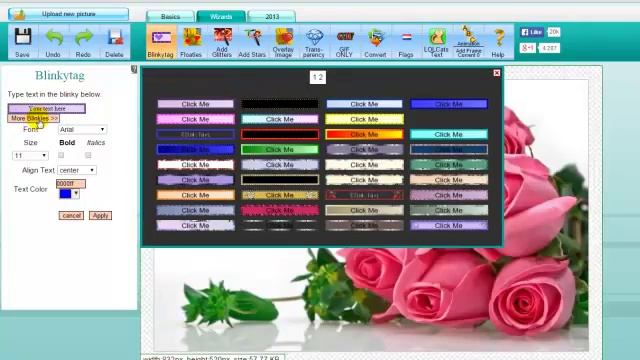Viewport: 640px width, 360px height.
Task: Click the blue text color swatch
Action: [x=65, y=194]
